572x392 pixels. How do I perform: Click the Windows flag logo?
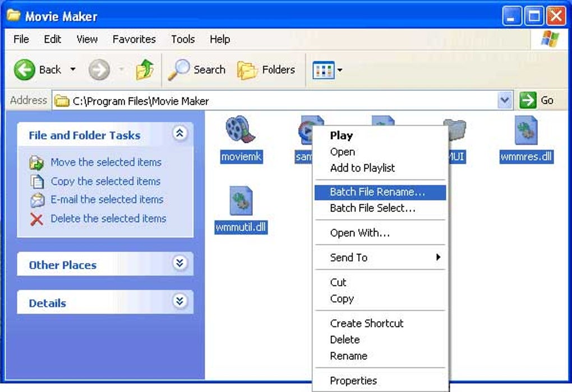point(550,39)
